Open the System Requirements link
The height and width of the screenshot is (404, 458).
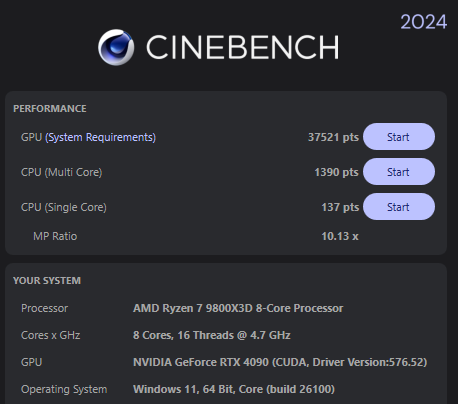point(101,137)
